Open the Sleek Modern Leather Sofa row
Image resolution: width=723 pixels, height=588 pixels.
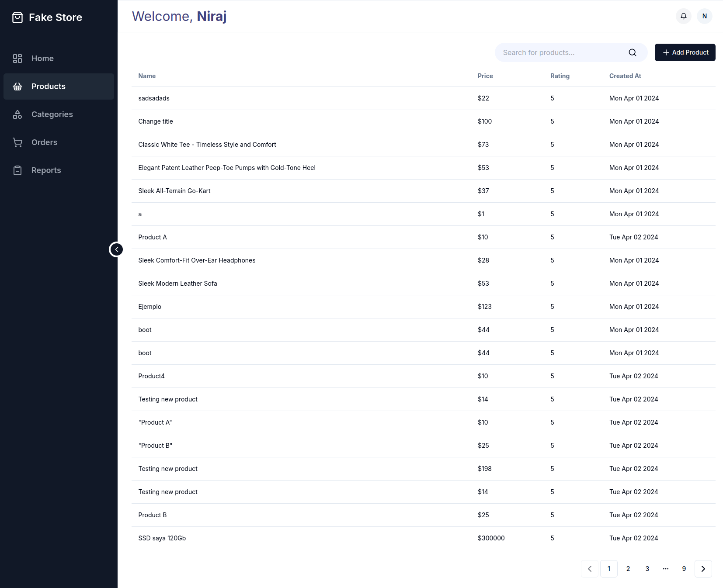(x=178, y=284)
